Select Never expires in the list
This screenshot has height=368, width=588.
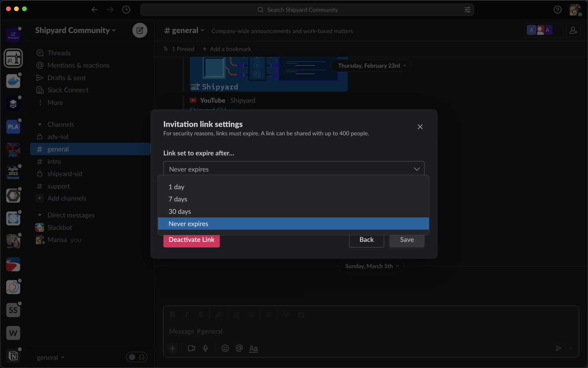294,224
